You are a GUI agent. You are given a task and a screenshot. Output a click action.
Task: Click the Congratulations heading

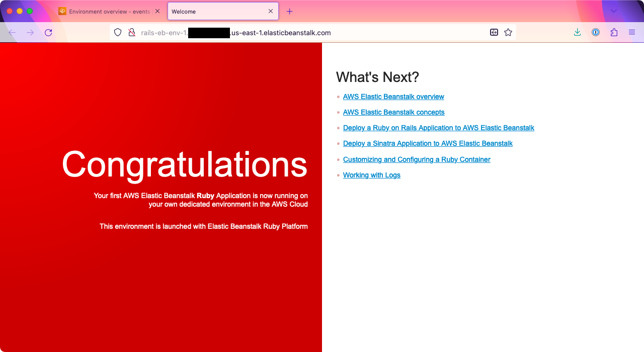pos(185,164)
